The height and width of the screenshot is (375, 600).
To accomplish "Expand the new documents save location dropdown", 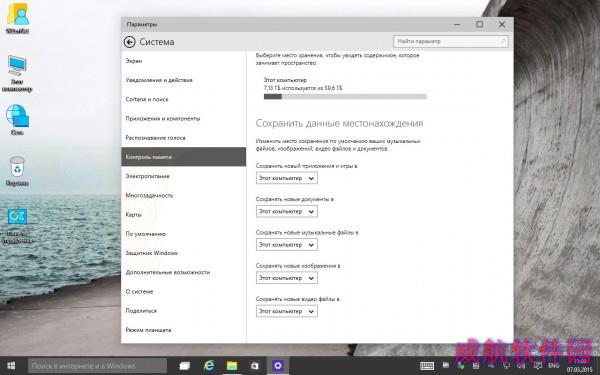I will pos(287,212).
